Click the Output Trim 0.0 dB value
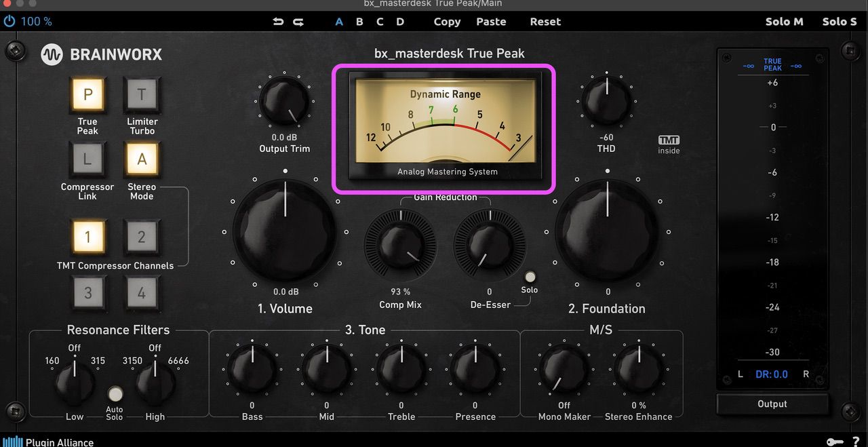The height and width of the screenshot is (447, 868). tap(285, 138)
